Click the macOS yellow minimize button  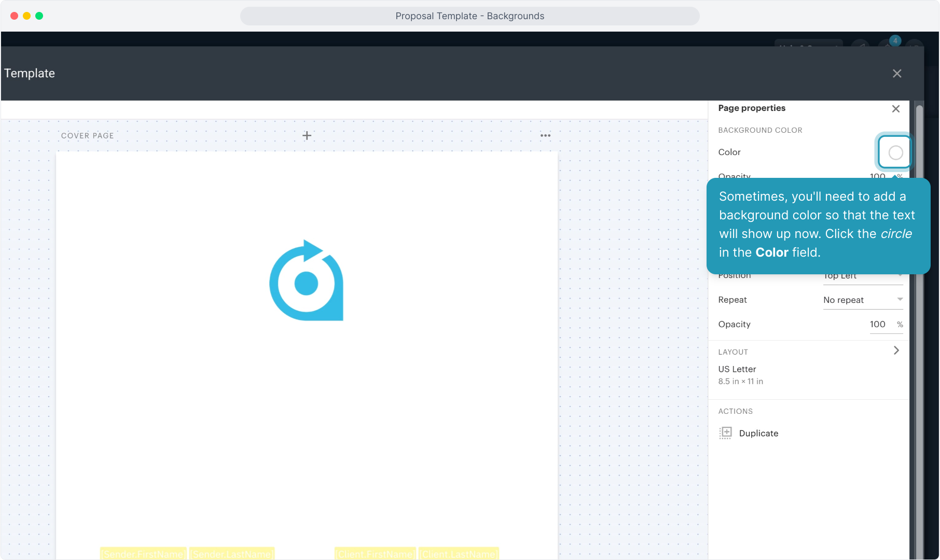click(26, 16)
